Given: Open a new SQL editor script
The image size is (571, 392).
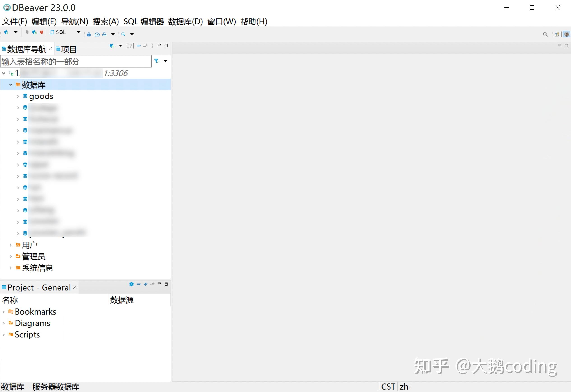Looking at the screenshot, I should 58,32.
